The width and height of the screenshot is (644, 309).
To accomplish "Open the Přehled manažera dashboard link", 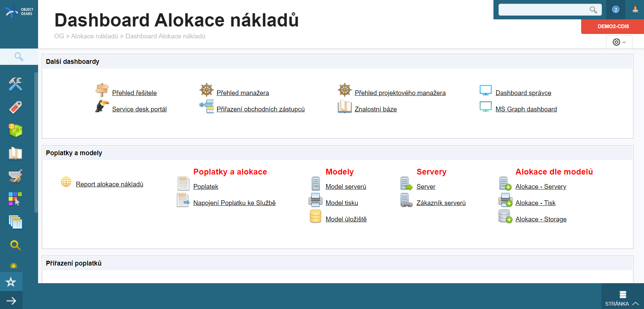I will [243, 93].
